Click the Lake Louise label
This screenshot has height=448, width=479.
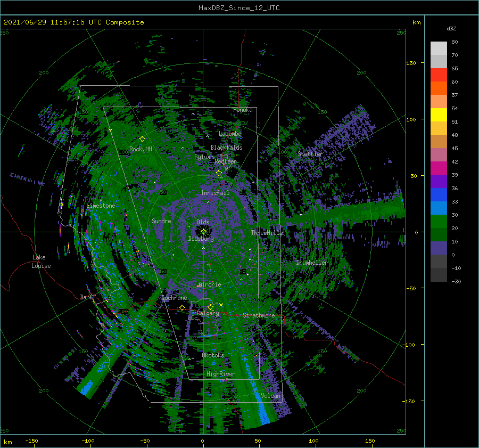click(x=41, y=262)
